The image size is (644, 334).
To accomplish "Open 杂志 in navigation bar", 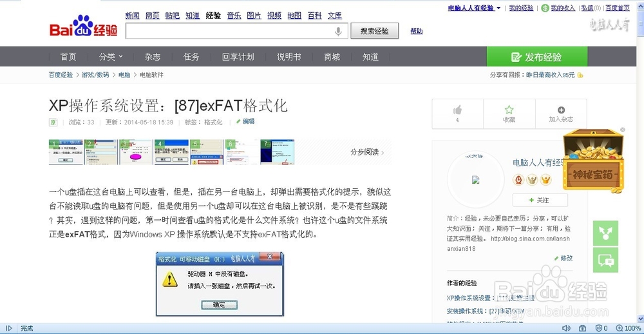I will coord(153,57).
